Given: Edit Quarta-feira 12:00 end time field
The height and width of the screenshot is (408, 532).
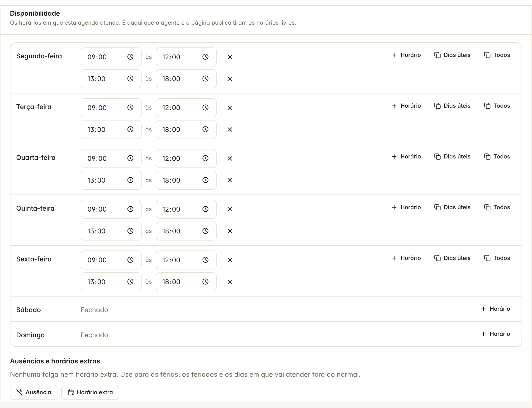Looking at the screenshot, I should [x=186, y=158].
